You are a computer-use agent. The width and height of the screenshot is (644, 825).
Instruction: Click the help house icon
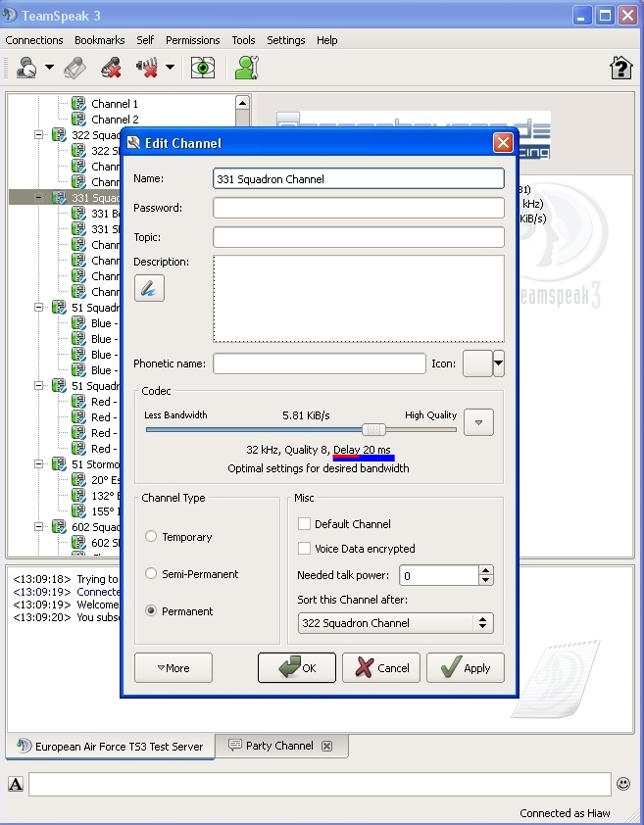click(620, 68)
